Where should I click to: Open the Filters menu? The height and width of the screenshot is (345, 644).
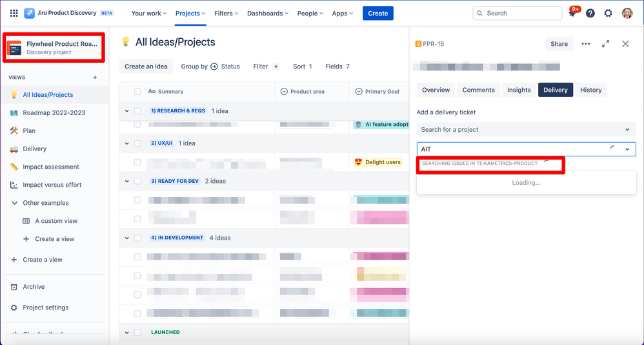[x=226, y=13]
